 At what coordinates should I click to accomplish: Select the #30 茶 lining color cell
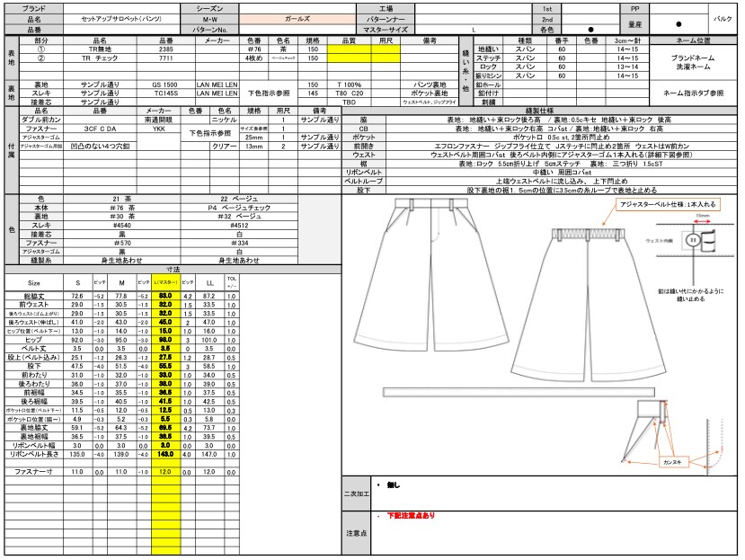(x=121, y=217)
